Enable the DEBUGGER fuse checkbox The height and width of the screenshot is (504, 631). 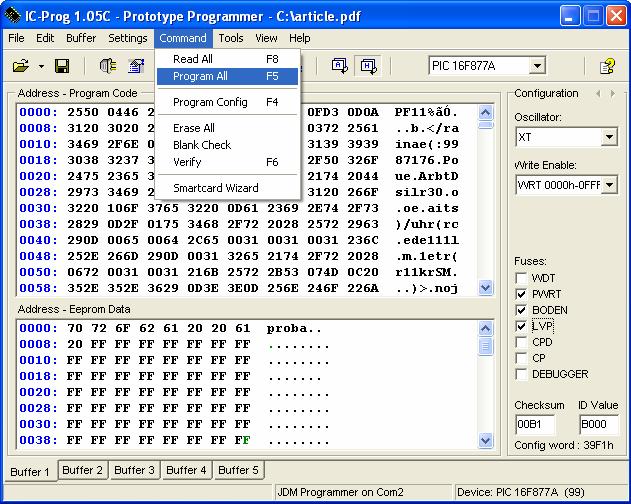click(x=521, y=374)
